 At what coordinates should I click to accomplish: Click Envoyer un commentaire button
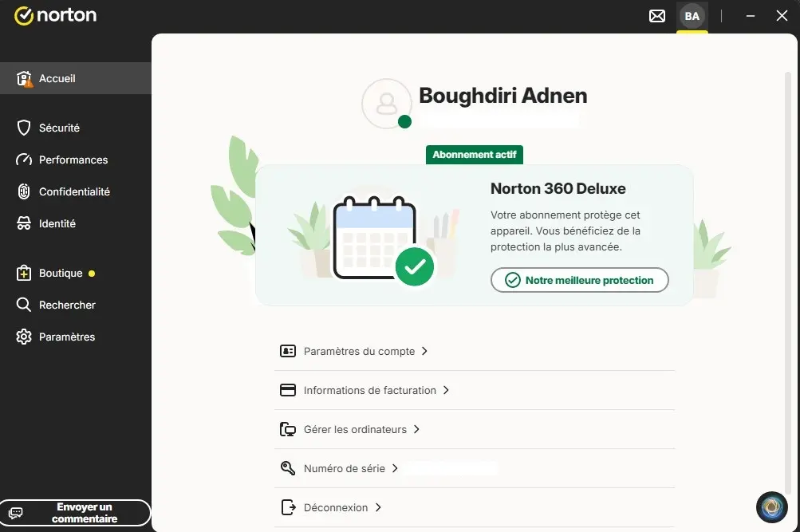pyautogui.click(x=76, y=513)
